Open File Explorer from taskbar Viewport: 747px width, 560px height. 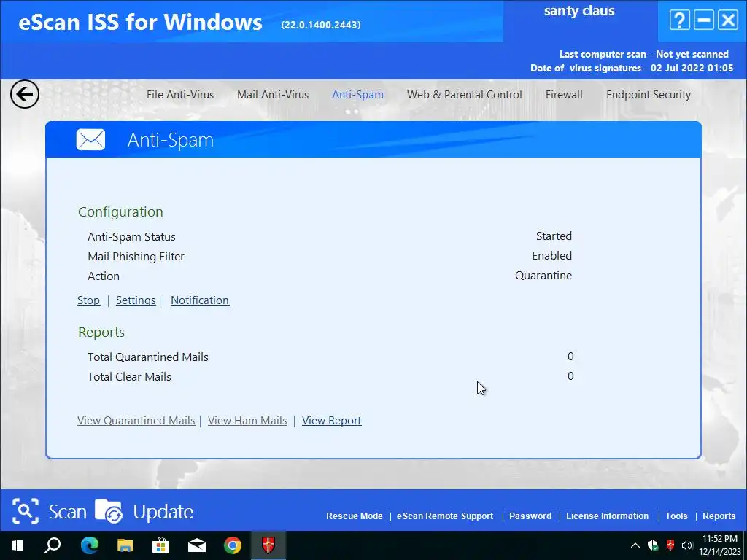coord(125,545)
